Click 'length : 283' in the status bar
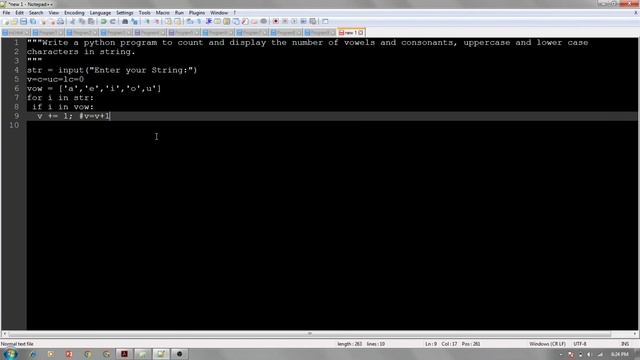Screen dimensions: 640x360 click(x=349, y=344)
